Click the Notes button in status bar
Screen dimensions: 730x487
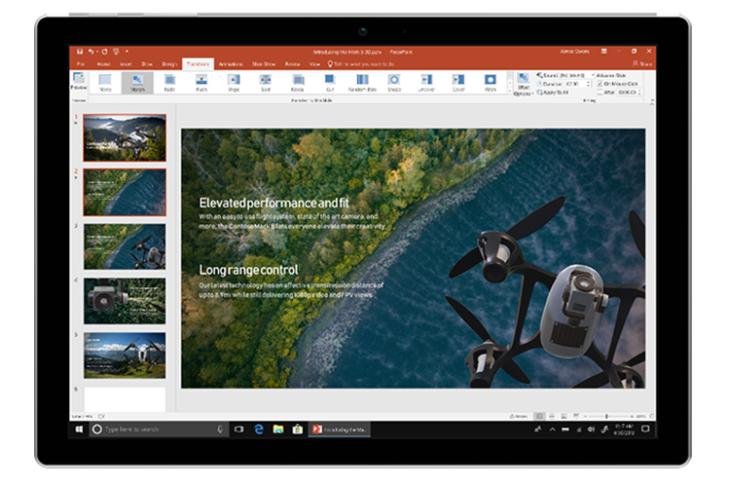point(518,416)
